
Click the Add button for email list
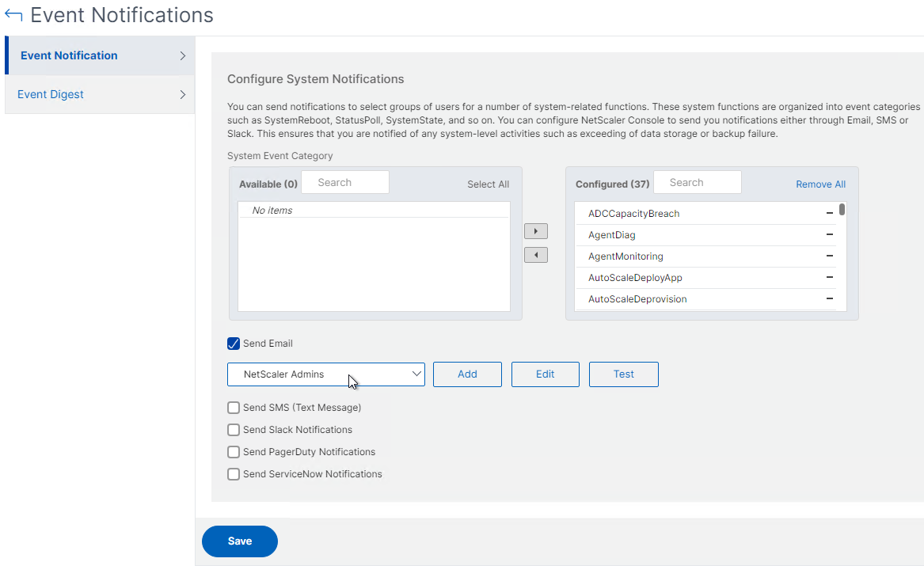467,374
